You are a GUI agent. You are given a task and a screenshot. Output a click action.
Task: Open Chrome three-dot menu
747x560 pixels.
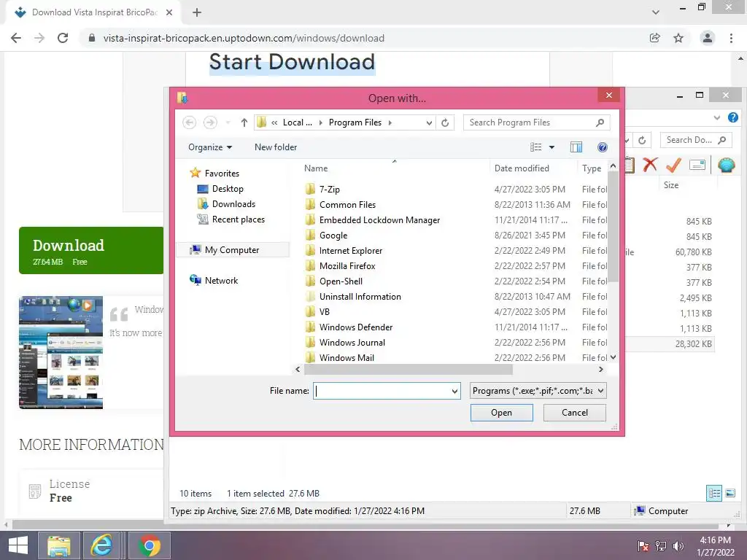(x=731, y=38)
